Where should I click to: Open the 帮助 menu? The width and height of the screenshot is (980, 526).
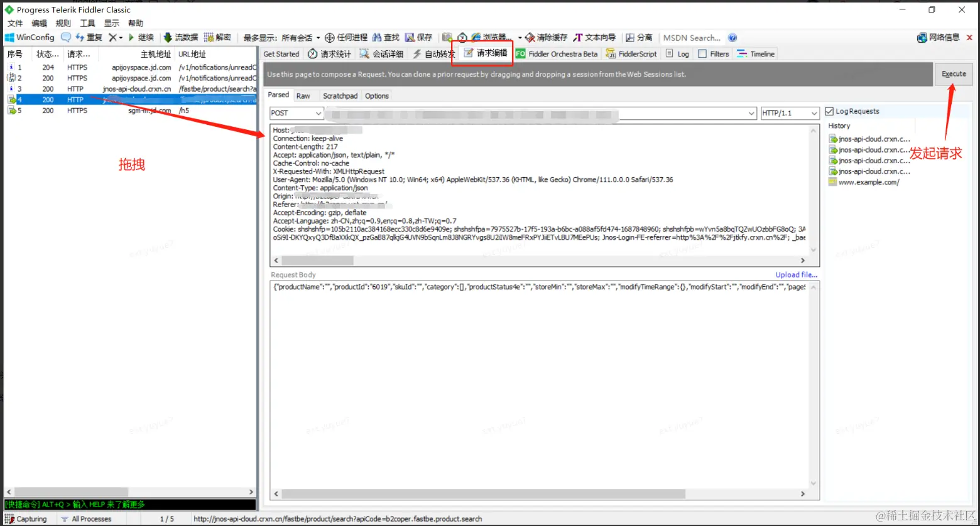[136, 23]
